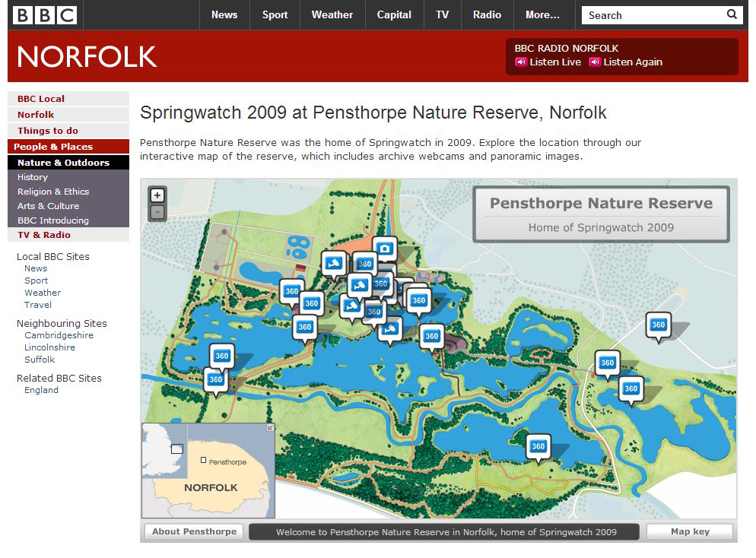
Task: Open the More... menu in BBC navigation
Action: (542, 14)
